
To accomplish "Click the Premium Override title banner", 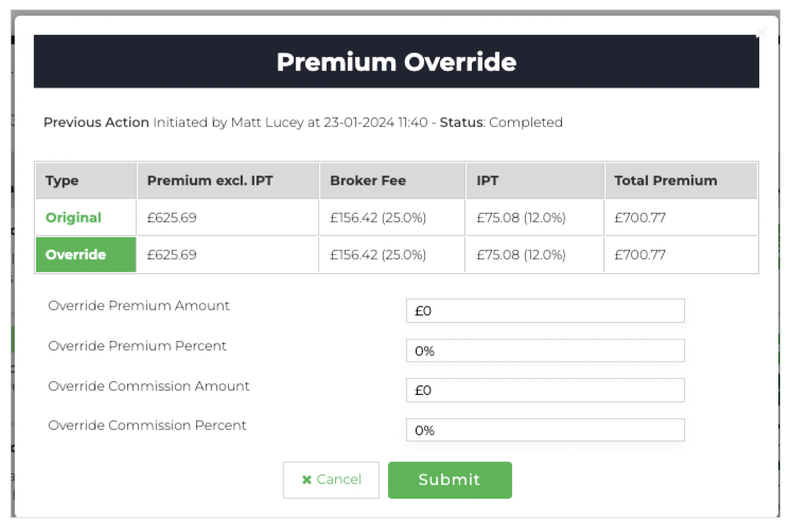I will [396, 62].
